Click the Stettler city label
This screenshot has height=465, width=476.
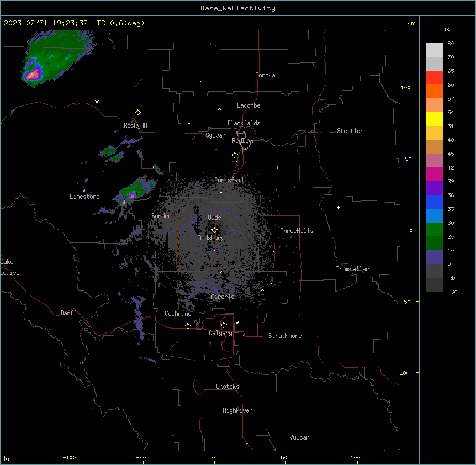click(x=350, y=131)
